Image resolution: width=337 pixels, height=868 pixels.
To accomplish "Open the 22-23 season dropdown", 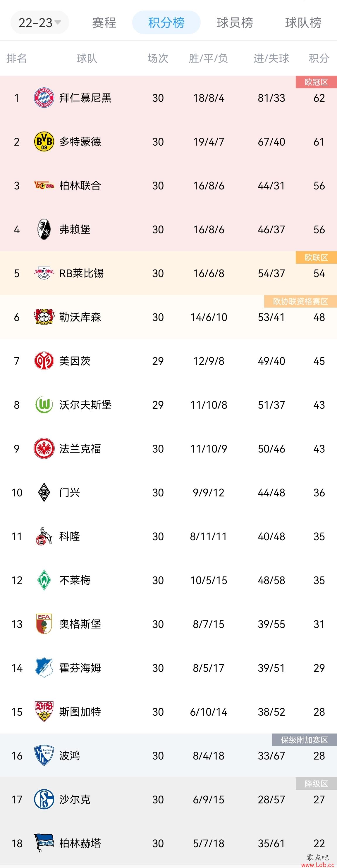I will pos(40,23).
